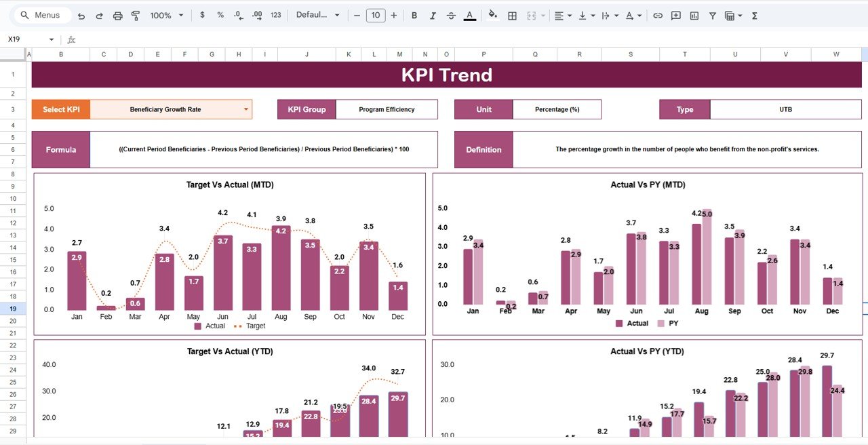Toggle strikethrough formatting
This screenshot has width=868, height=445.
450,14
